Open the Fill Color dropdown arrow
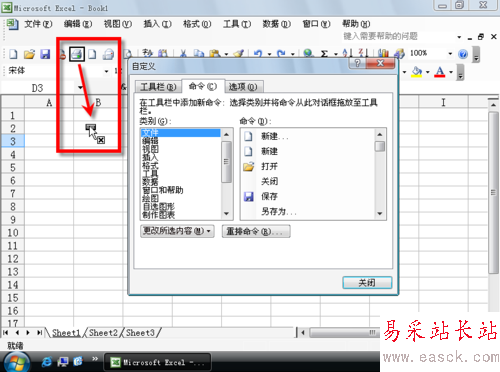500x372 pixels. [428, 72]
